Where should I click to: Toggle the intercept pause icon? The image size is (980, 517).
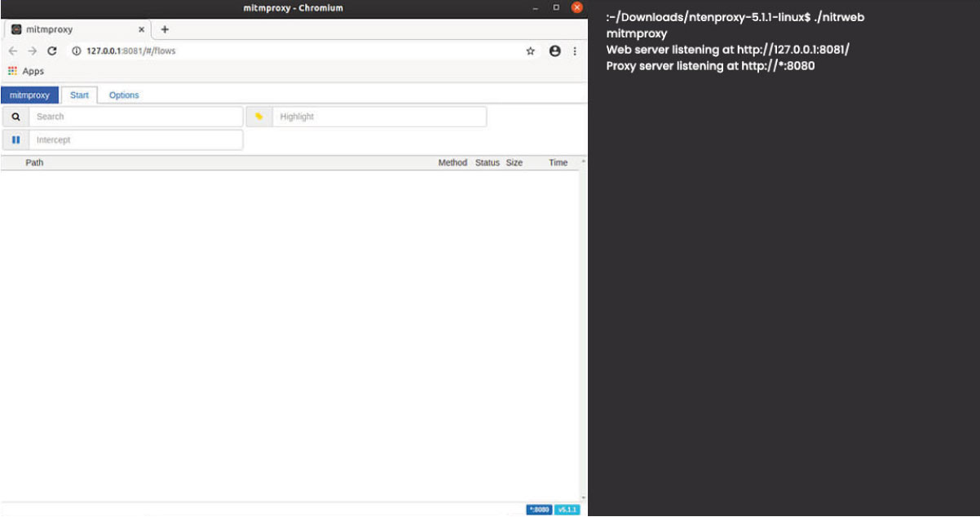point(16,139)
